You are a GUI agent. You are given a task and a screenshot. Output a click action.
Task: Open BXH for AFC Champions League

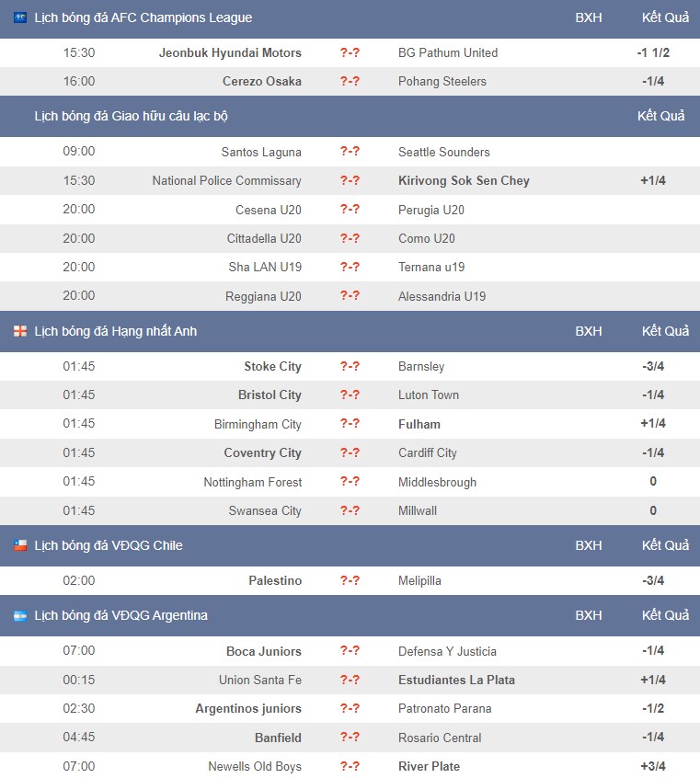click(589, 17)
